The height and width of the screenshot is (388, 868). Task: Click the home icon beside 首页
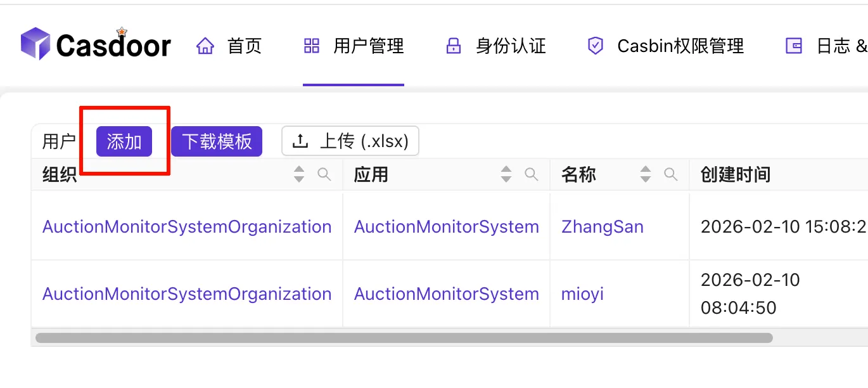click(204, 45)
